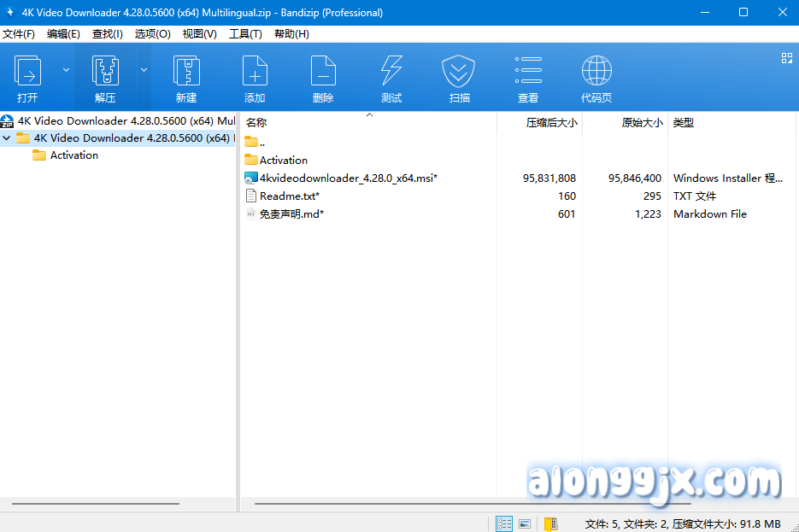Select 4kvideodownloader_4.28.0_x64.msi in file list
The width and height of the screenshot is (799, 532).
click(x=348, y=178)
